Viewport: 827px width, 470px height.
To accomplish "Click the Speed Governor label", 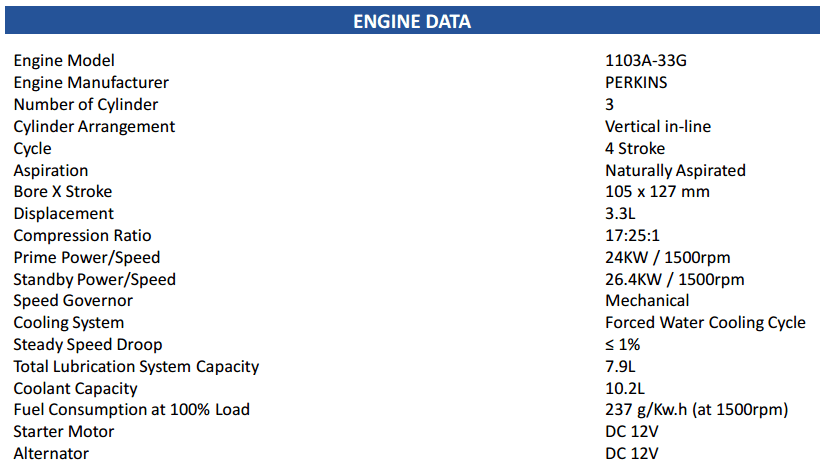I will point(73,301).
